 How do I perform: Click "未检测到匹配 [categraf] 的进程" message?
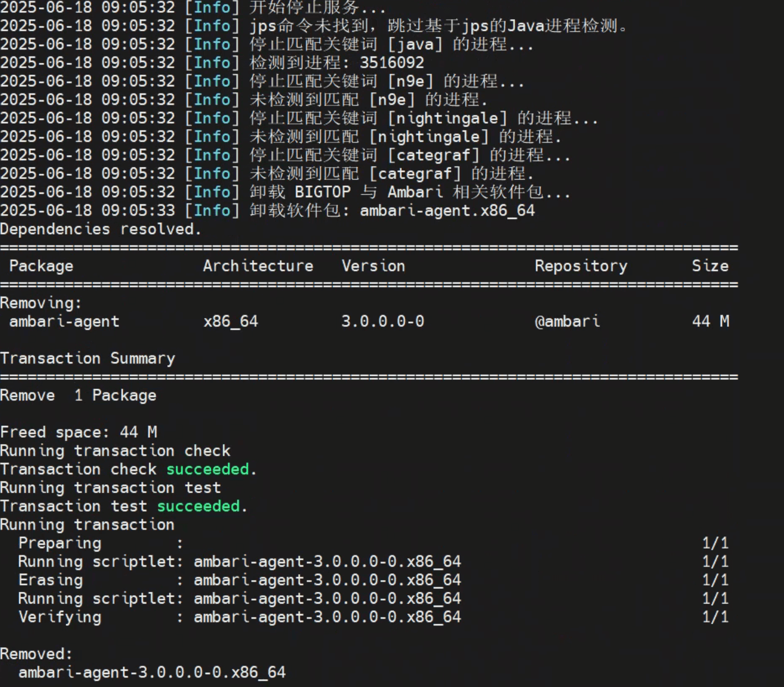tap(392, 174)
